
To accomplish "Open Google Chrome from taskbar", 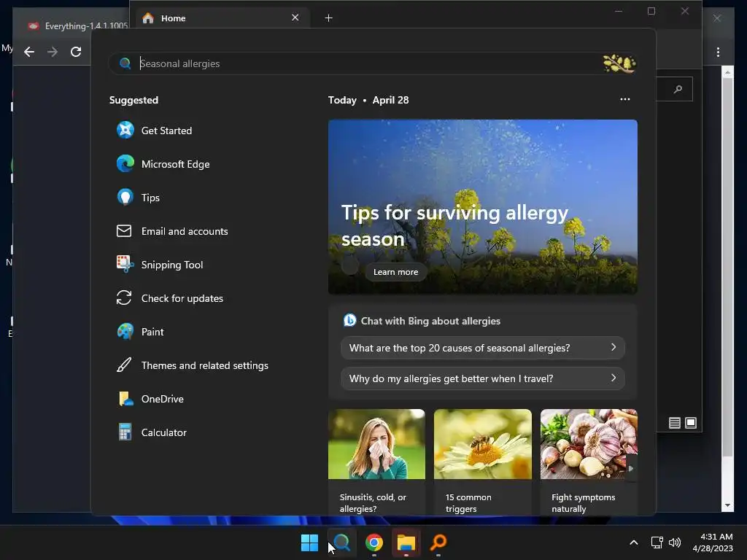I will (374, 542).
